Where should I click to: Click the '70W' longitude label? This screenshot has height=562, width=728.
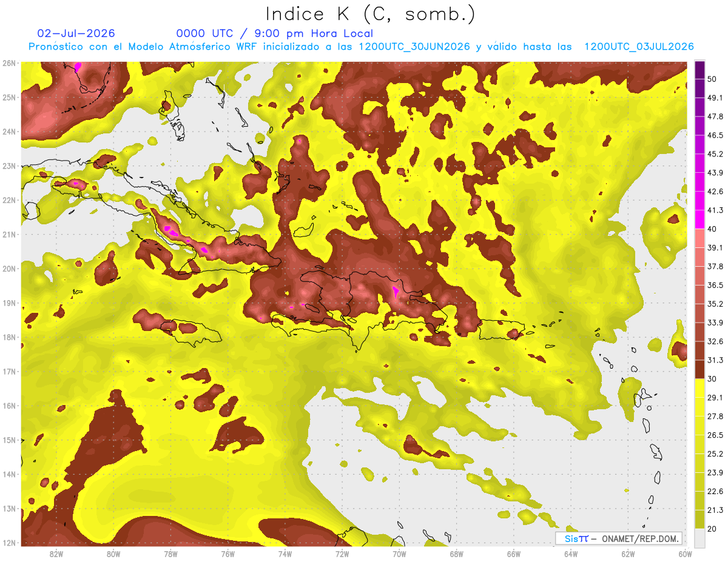pos(399,554)
